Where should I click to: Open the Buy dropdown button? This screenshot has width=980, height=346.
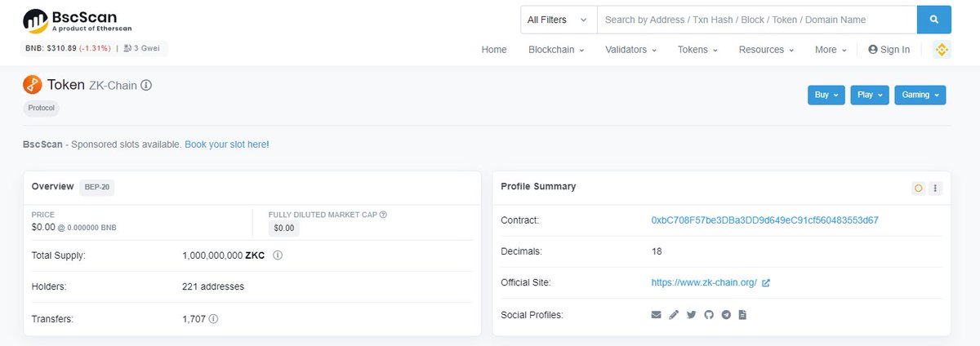[826, 95]
